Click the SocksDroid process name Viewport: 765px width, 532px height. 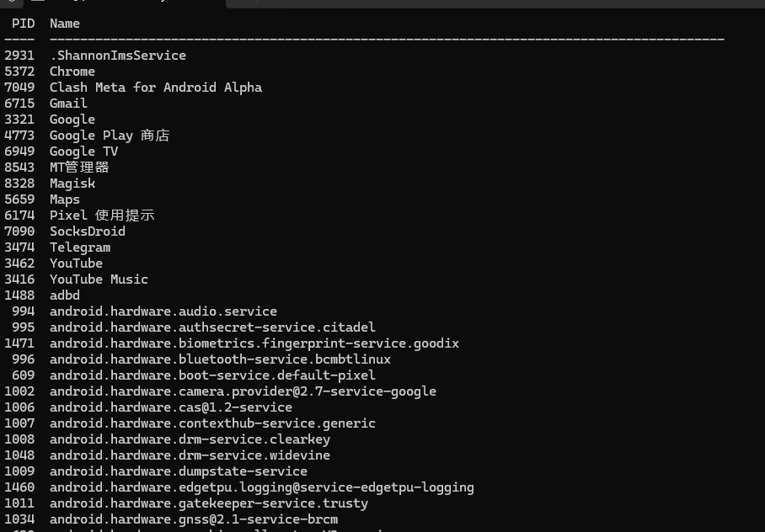click(x=88, y=231)
